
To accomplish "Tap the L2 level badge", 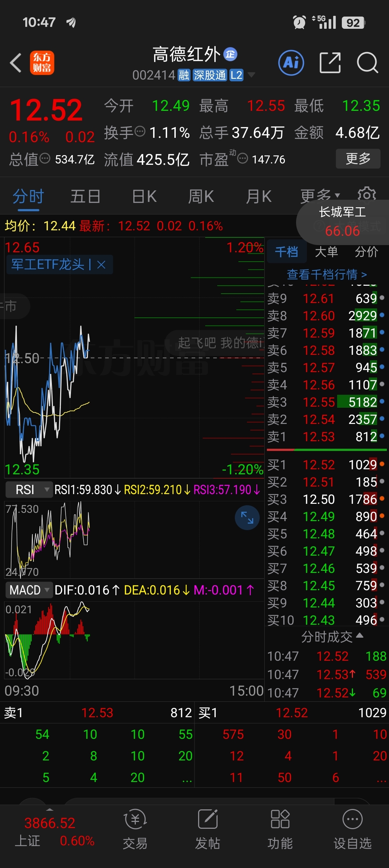I will 236,75.
